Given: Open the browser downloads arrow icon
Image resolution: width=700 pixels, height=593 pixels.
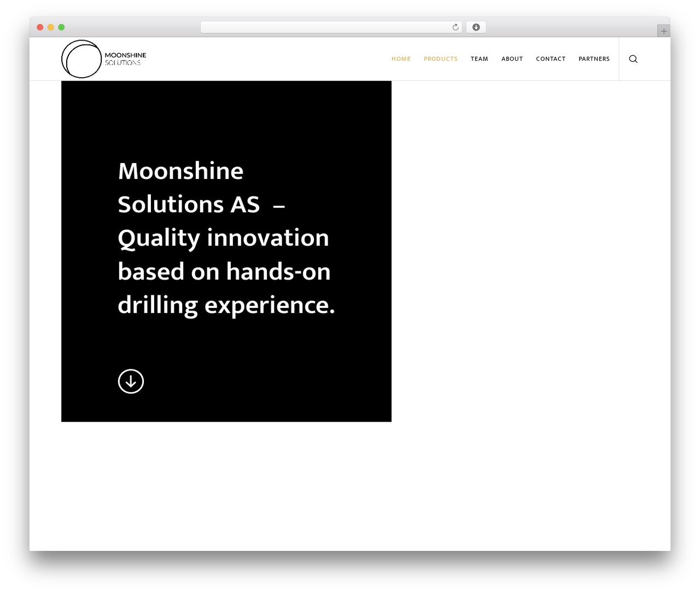Looking at the screenshot, I should [x=476, y=27].
